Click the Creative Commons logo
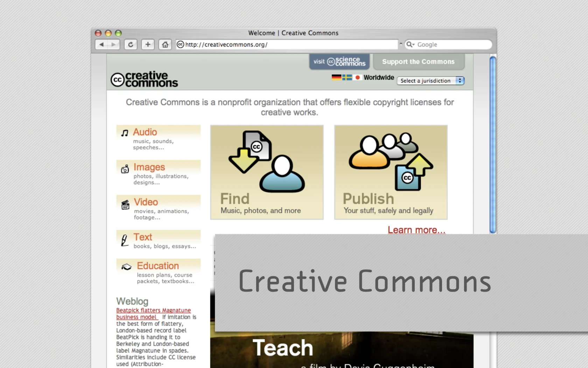 click(x=144, y=79)
